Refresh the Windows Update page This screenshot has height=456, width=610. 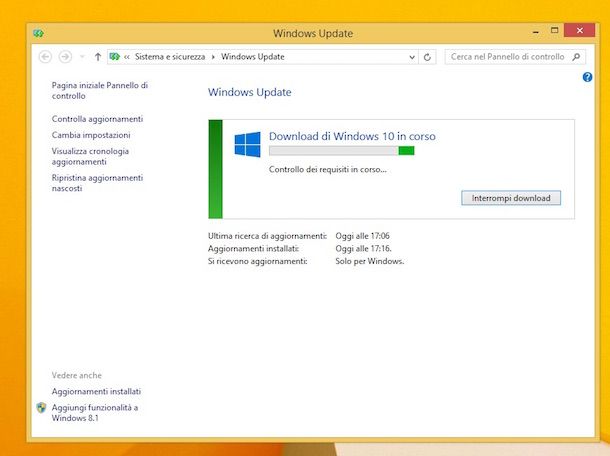pyautogui.click(x=427, y=57)
